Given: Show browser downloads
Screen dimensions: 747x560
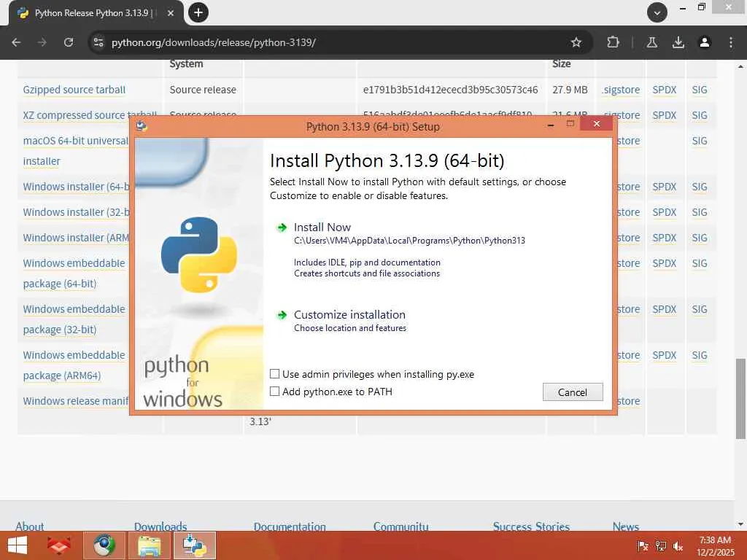Looking at the screenshot, I should click(678, 42).
